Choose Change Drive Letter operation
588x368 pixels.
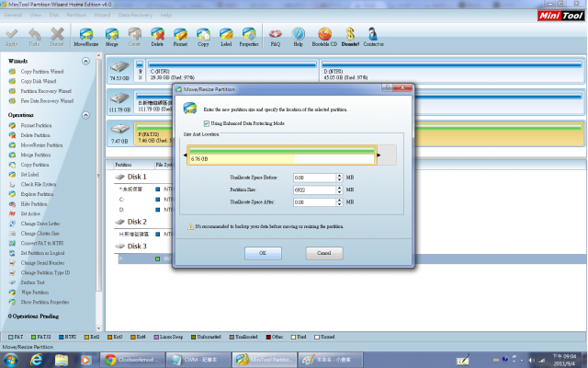pyautogui.click(x=40, y=224)
